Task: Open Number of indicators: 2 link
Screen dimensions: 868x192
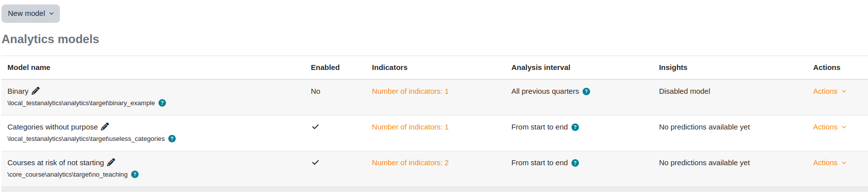Action: click(410, 163)
